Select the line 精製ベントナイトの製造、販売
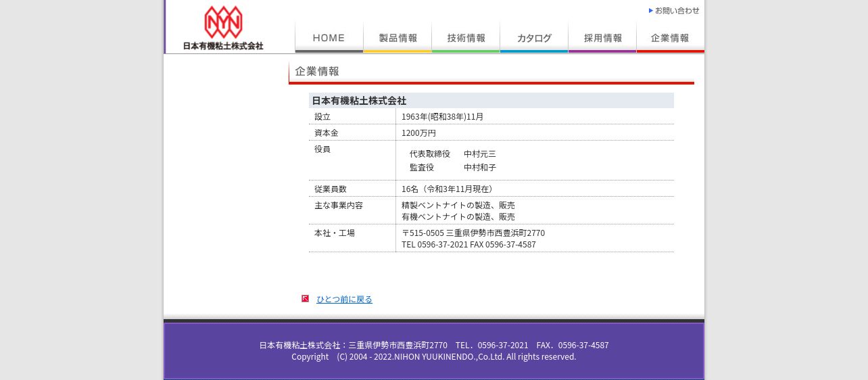The width and height of the screenshot is (868, 380). pos(458,205)
